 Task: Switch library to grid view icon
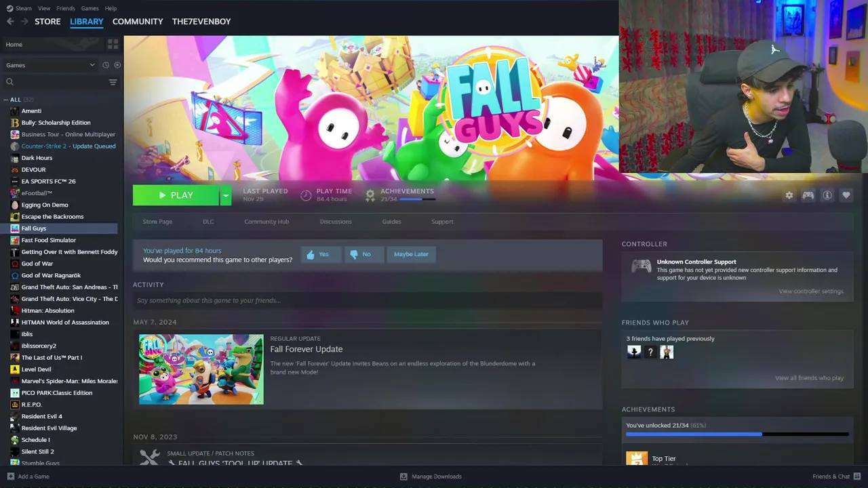[x=113, y=44]
